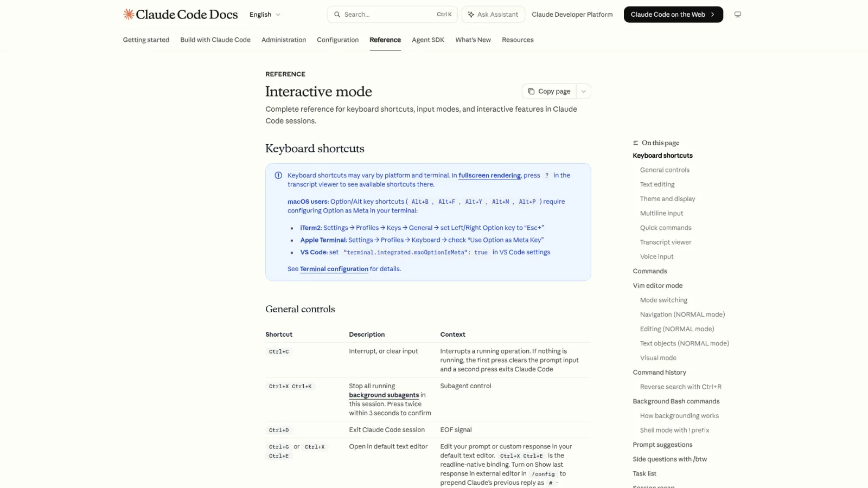Viewport: 868px width, 488px height.
Task: Jump to Multiline input section
Action: click(661, 214)
